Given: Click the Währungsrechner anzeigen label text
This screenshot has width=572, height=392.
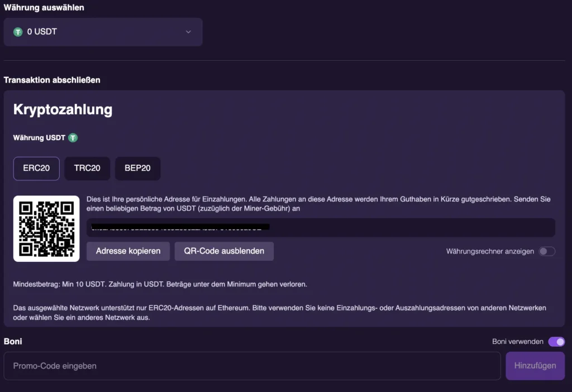Looking at the screenshot, I should click(490, 251).
